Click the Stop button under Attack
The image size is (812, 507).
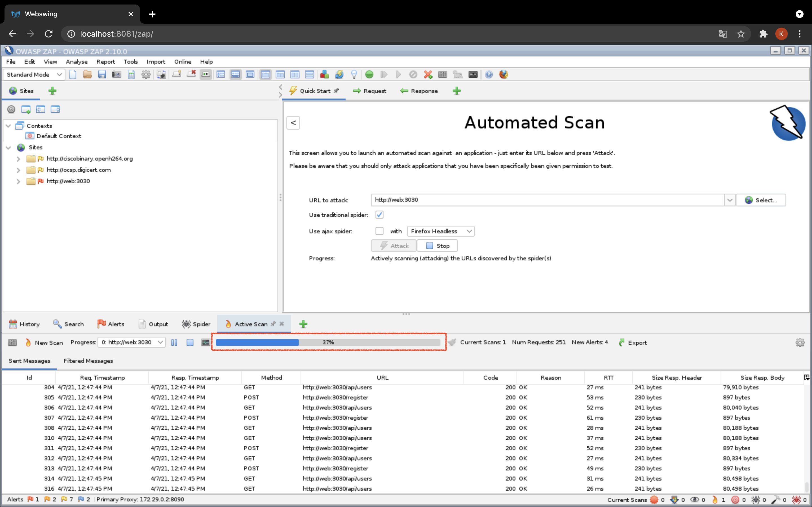tap(437, 246)
